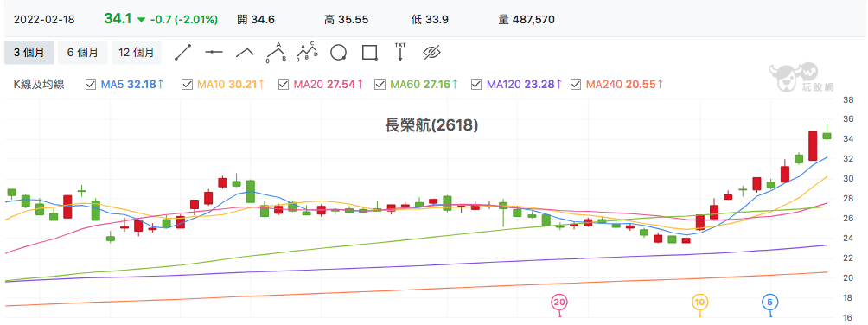This screenshot has width=868, height=325.
Task: Select the circle drawing tool
Action: 338,53
